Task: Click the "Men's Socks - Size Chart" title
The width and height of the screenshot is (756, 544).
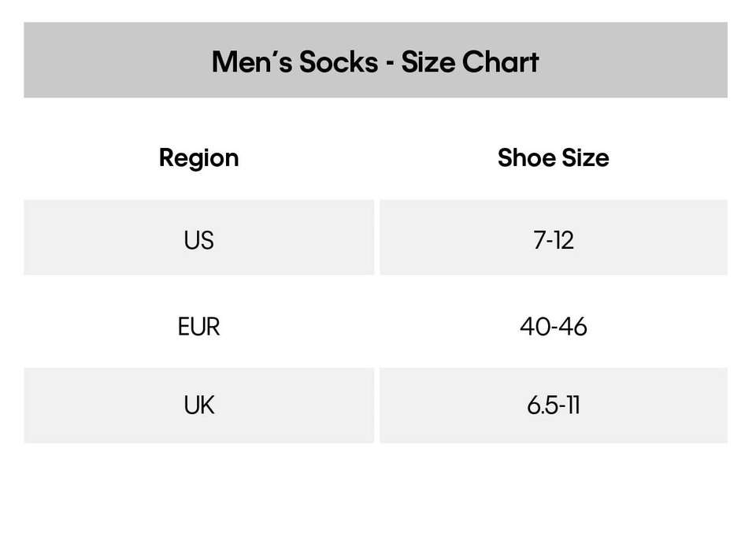Action: [x=375, y=61]
